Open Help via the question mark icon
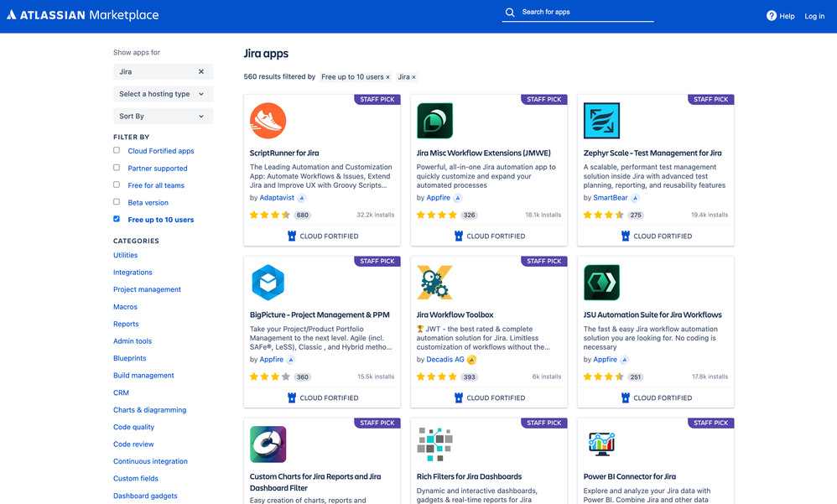 point(771,16)
